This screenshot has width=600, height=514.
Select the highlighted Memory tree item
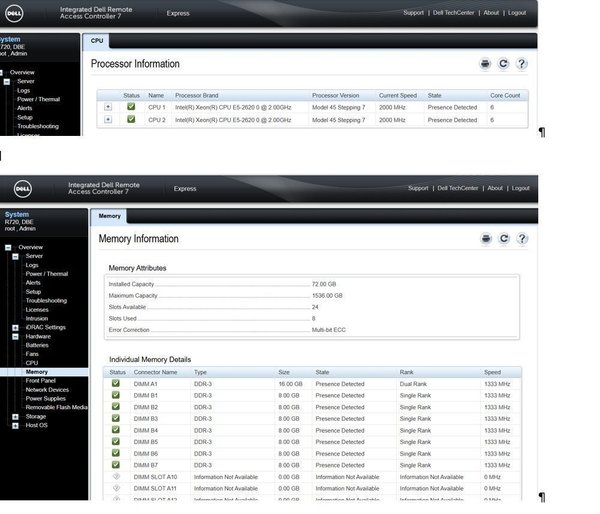[x=36, y=372]
